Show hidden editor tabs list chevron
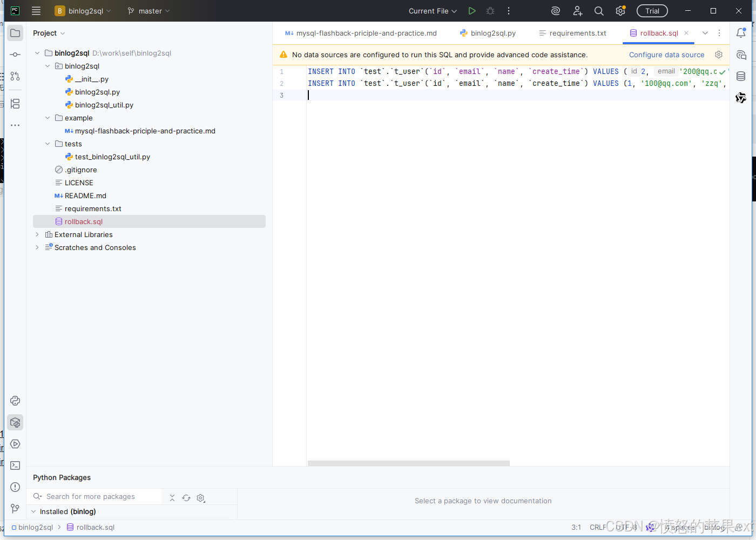 click(x=705, y=33)
